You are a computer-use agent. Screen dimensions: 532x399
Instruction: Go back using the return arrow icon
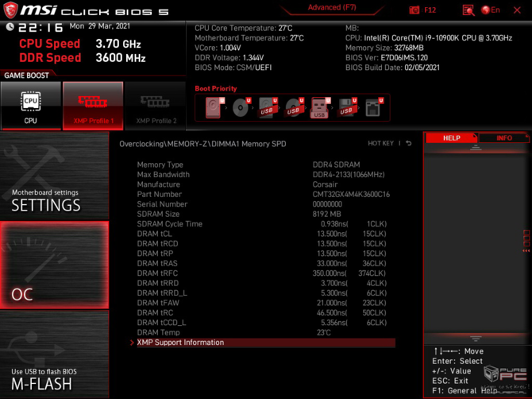pyautogui.click(x=409, y=143)
